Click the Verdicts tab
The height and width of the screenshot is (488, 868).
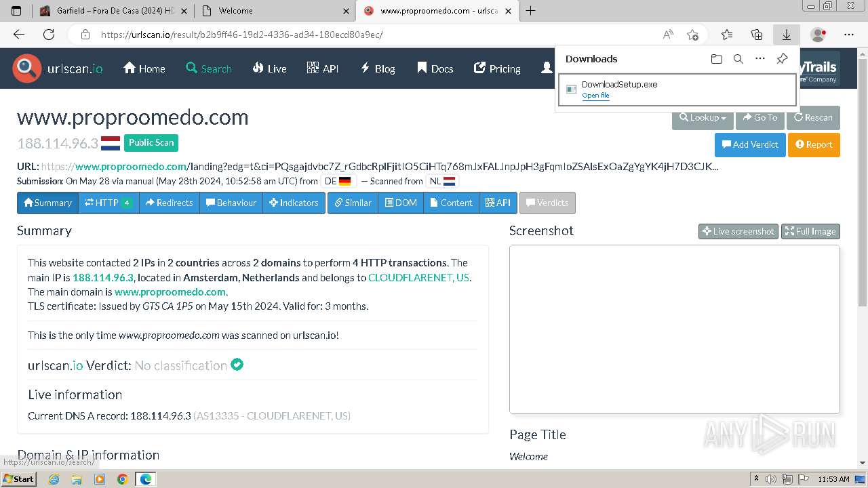click(547, 203)
